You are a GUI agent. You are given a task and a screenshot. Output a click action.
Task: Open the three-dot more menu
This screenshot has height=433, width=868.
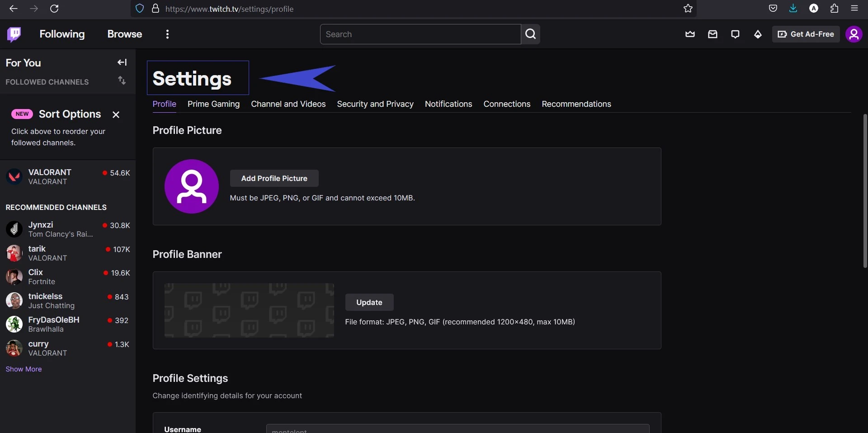(x=167, y=34)
